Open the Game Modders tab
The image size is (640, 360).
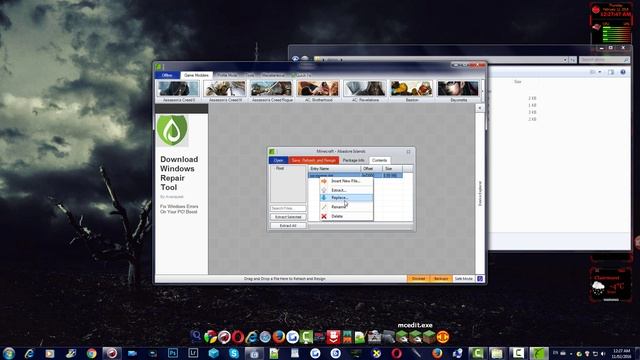pos(196,76)
